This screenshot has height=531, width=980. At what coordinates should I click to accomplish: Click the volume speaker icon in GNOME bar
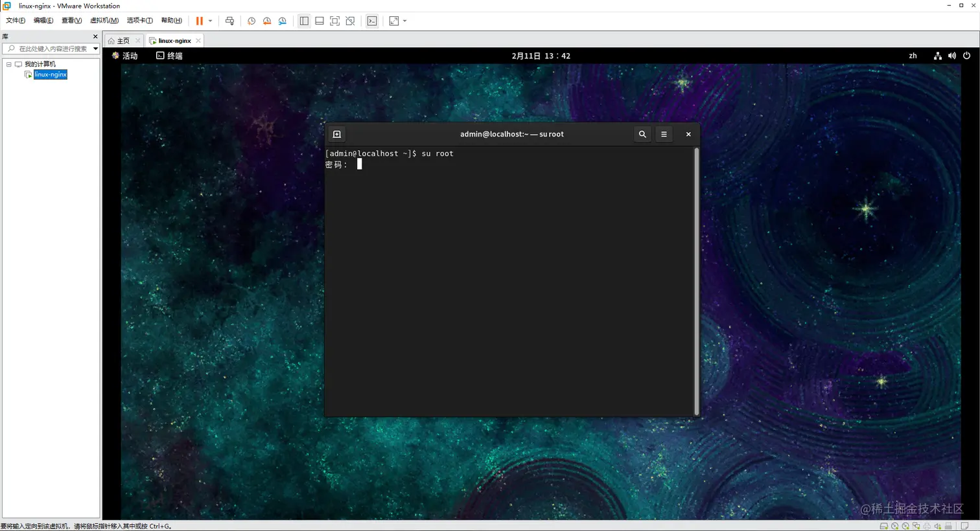tap(952, 56)
